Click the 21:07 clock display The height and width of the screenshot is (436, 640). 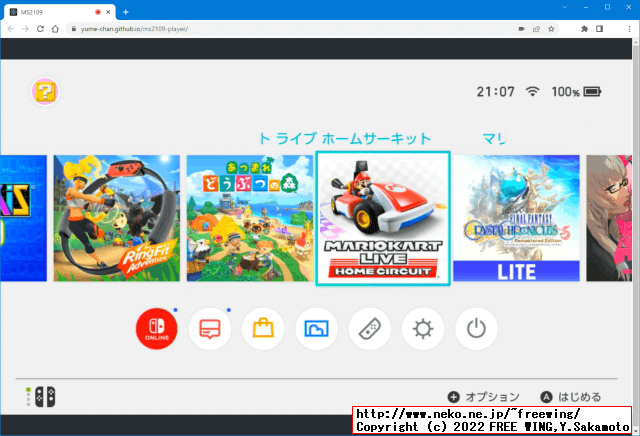(x=496, y=91)
